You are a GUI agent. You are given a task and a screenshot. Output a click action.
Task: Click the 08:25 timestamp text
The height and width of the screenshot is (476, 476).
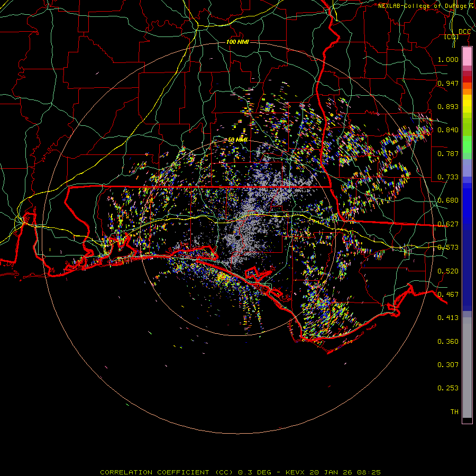tap(369, 472)
